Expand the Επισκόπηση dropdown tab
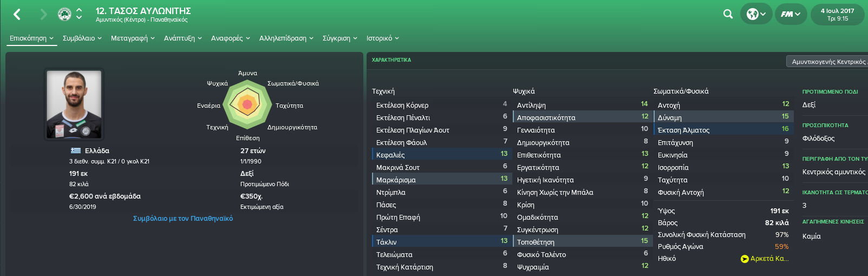Image resolution: width=868 pixels, height=276 pixels. coord(32,38)
